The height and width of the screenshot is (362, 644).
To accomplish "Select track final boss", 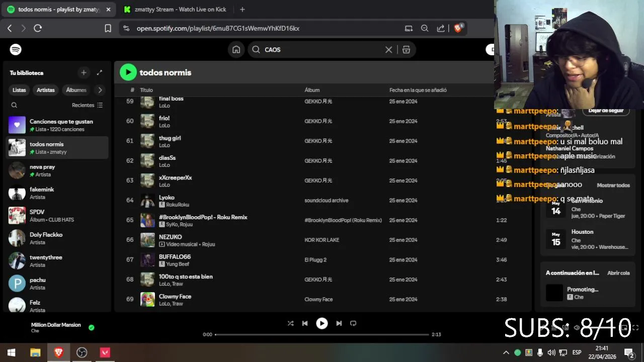I will tap(171, 99).
